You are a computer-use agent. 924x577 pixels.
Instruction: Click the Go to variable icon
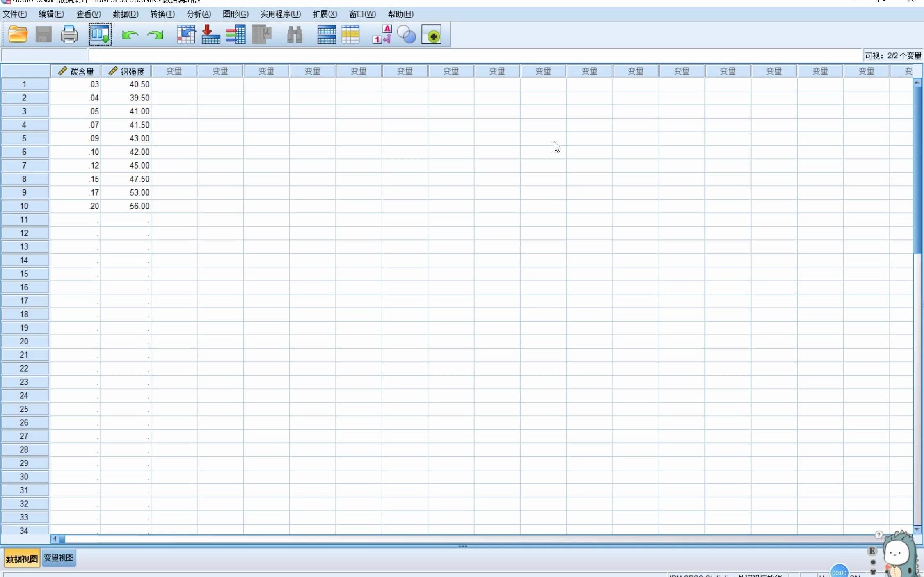pyautogui.click(x=211, y=34)
